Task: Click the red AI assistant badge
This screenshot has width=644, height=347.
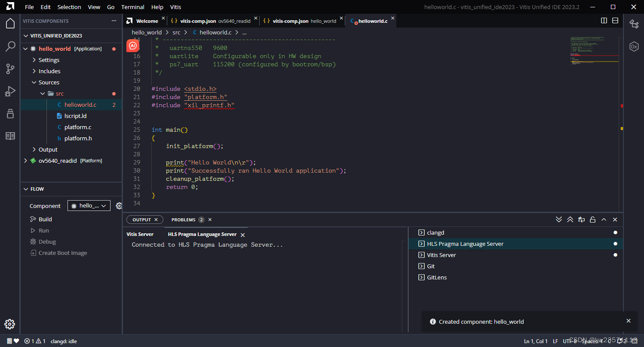Action: click(133, 46)
